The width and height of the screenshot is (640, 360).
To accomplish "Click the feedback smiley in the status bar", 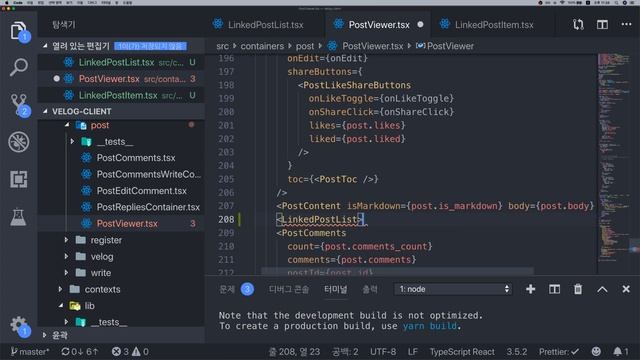I will point(596,351).
